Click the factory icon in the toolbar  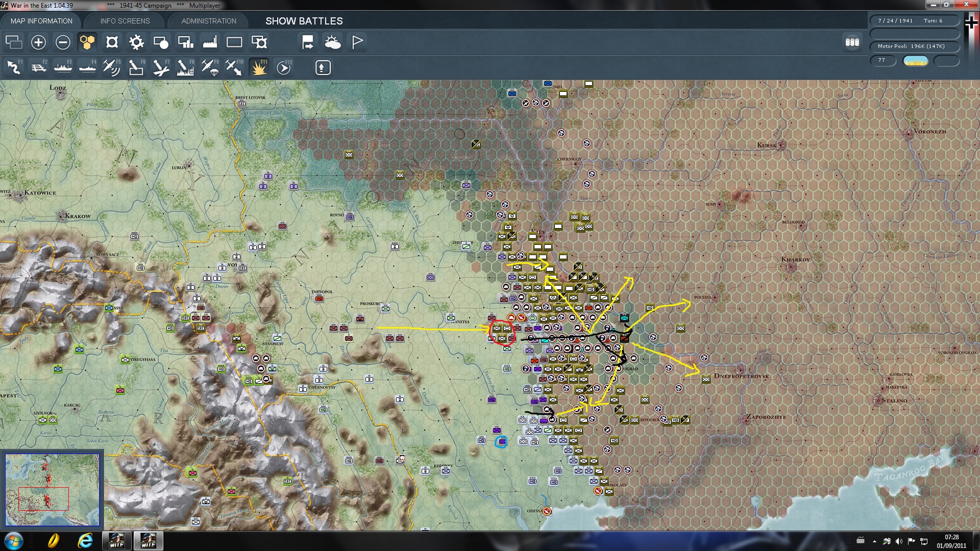coord(210,42)
